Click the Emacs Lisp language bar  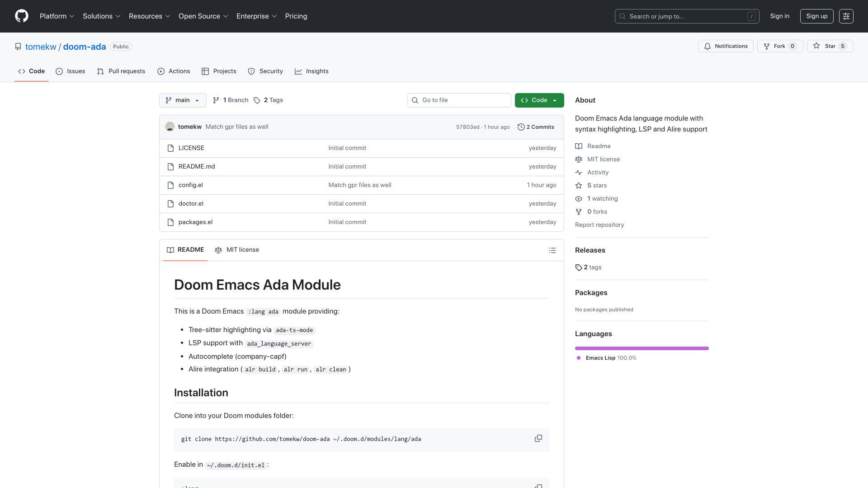point(642,348)
